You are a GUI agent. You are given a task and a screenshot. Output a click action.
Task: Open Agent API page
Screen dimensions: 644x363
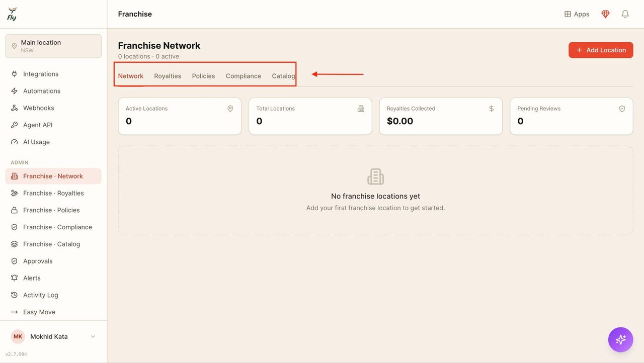[x=53, y=125]
